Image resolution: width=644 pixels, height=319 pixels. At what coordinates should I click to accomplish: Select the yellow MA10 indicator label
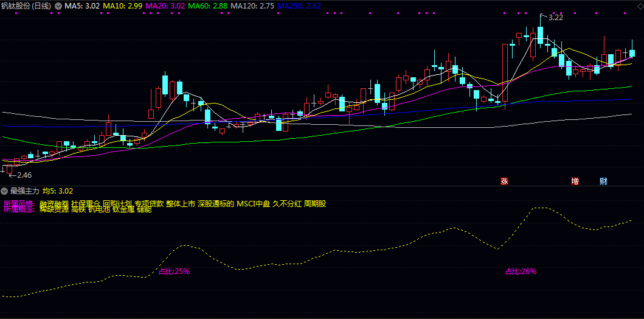(x=123, y=5)
